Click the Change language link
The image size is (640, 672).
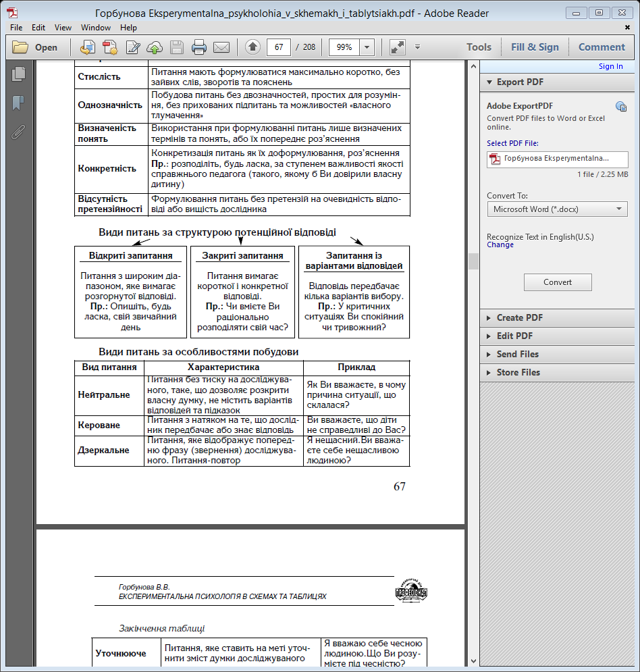coord(500,245)
